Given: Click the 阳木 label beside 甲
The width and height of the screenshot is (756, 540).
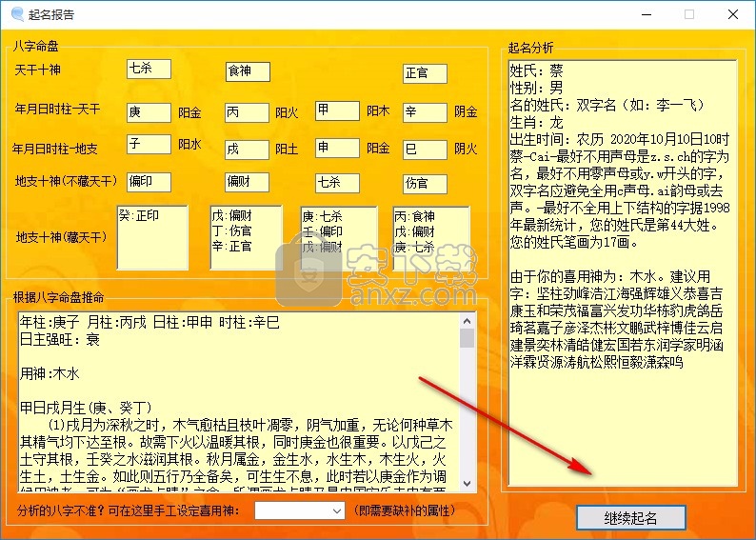Looking at the screenshot, I should click(378, 110).
